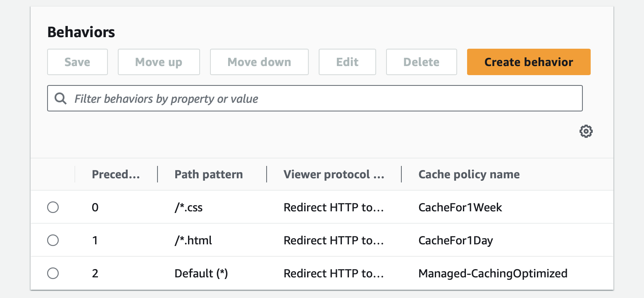Sort by Path pattern column header
The width and height of the screenshot is (644, 298).
pyautogui.click(x=208, y=175)
